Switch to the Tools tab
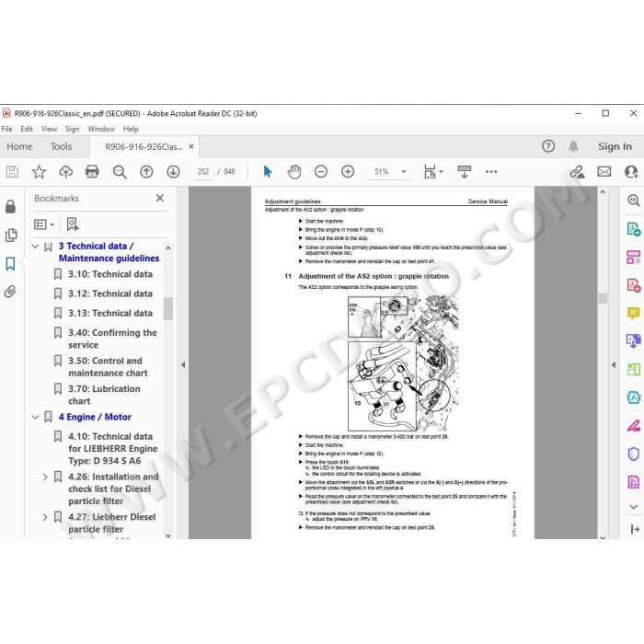 62,146
